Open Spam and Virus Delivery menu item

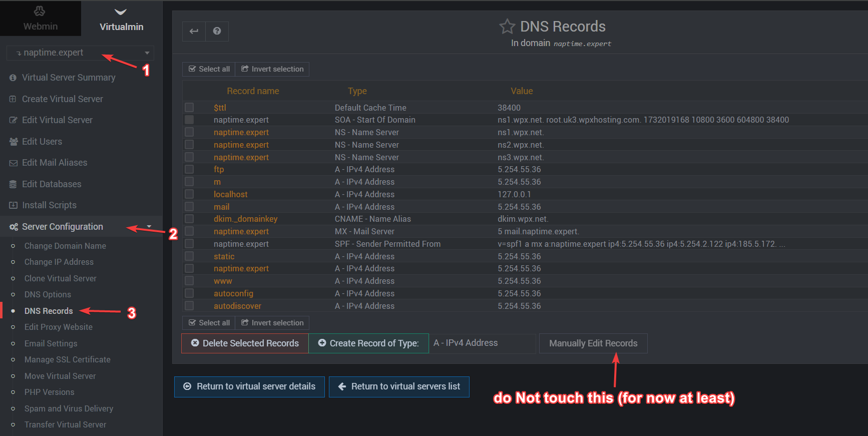pyautogui.click(x=69, y=408)
